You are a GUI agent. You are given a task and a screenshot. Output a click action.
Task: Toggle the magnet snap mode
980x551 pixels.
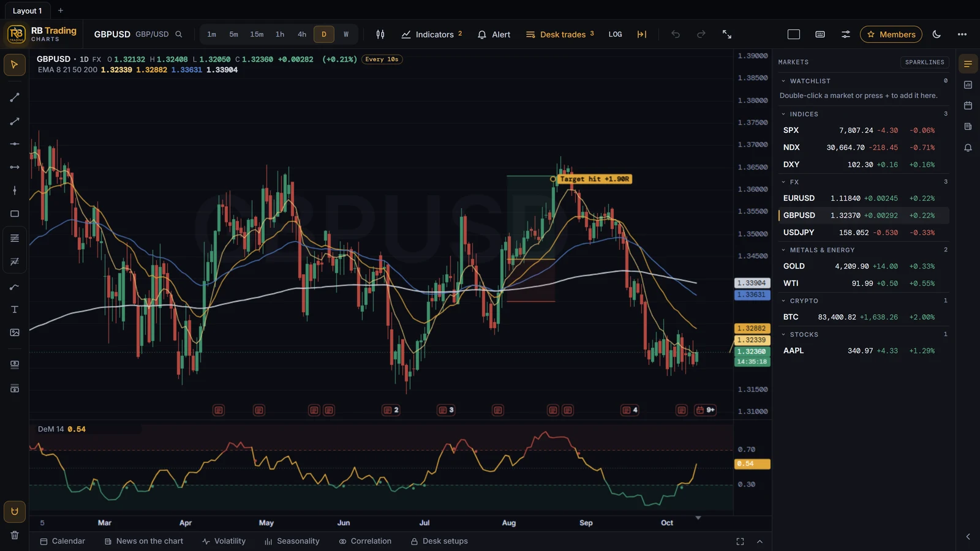[15, 511]
